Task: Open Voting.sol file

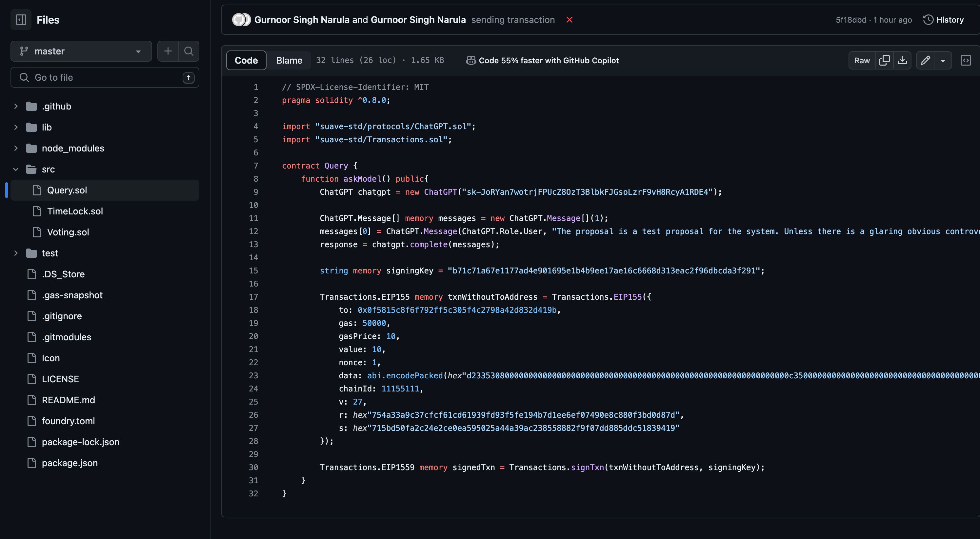Action: [x=68, y=232]
